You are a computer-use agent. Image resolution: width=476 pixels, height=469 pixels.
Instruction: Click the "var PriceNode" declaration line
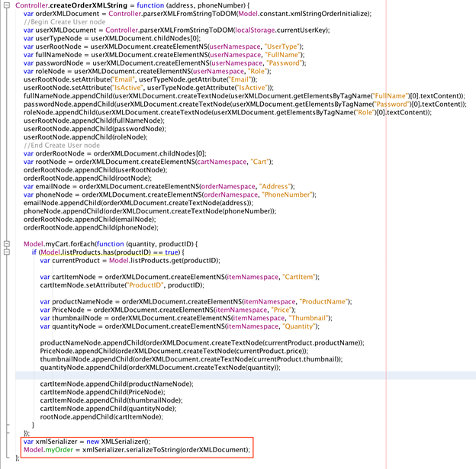click(168, 310)
